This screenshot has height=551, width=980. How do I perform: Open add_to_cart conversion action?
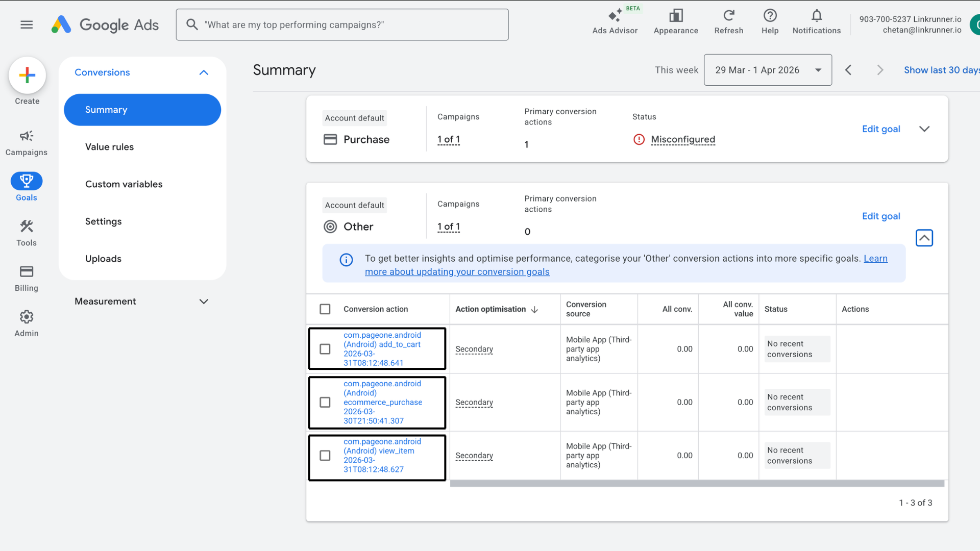pos(382,349)
